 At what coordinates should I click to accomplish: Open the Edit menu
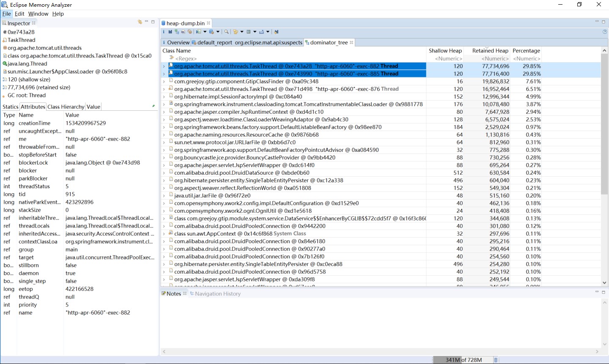pos(19,14)
